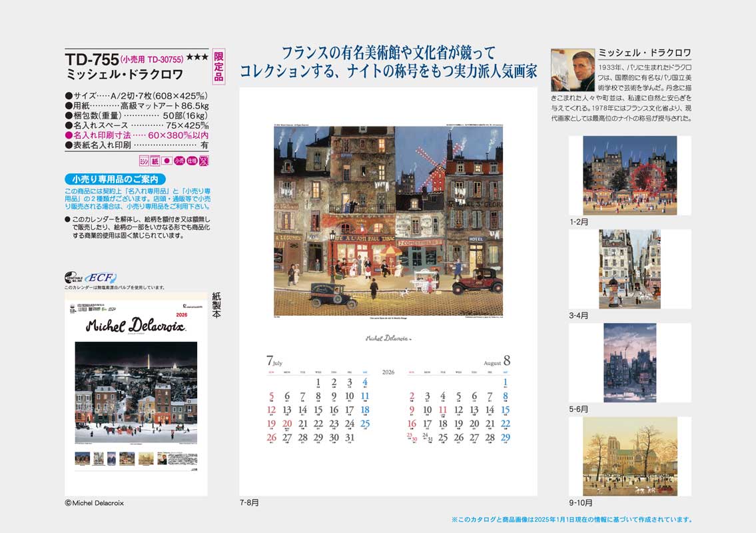This screenshot has height=533, width=756.
Task: Click the 紙 paper binding icon
Action: [x=155, y=161]
